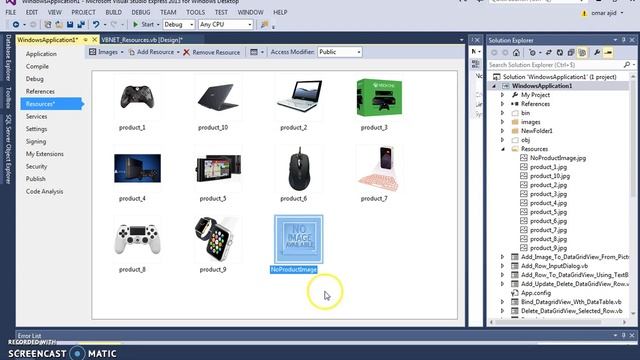Image resolution: width=640 pixels, height=360 pixels.
Task: Open the WINDOW menu
Action: pos(251,13)
